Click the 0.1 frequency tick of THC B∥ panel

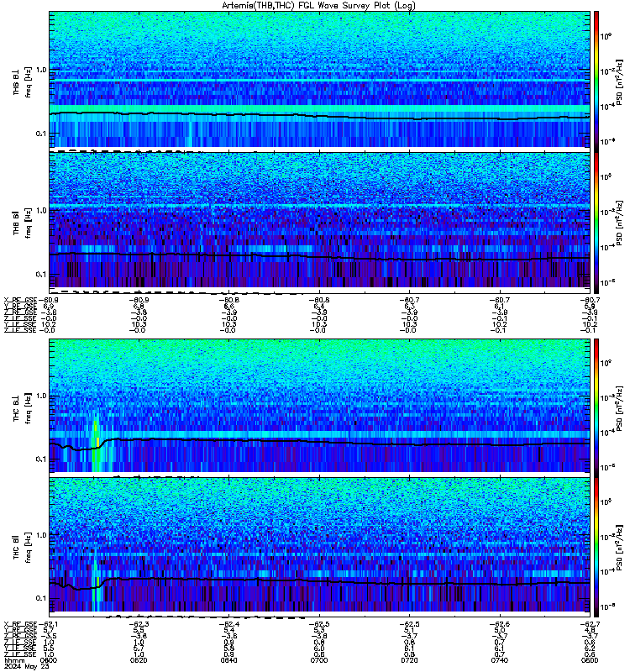point(41,598)
